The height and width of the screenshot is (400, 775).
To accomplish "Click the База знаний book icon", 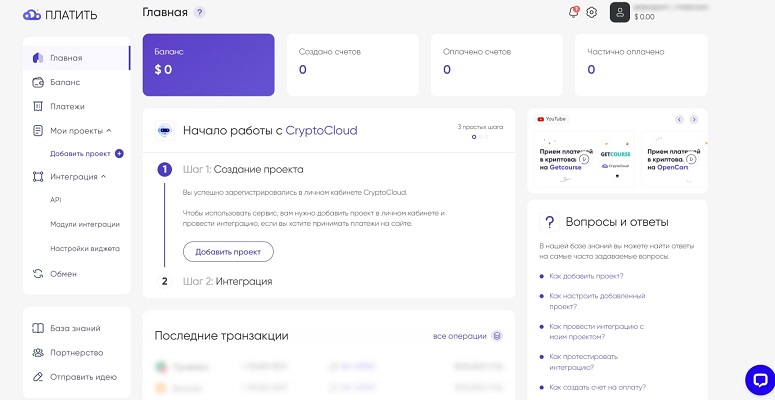I will tap(38, 328).
